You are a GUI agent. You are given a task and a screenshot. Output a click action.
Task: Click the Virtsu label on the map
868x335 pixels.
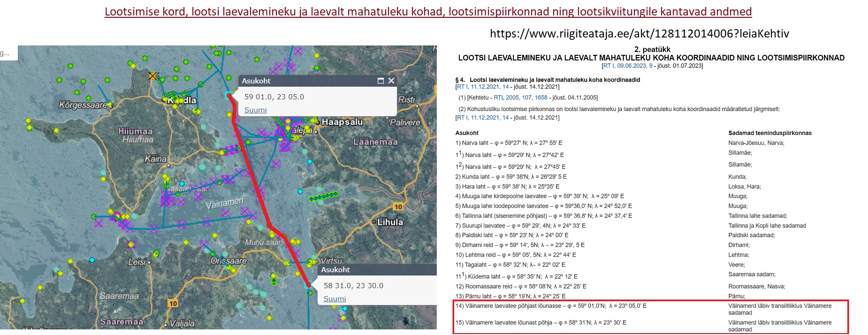point(331,261)
